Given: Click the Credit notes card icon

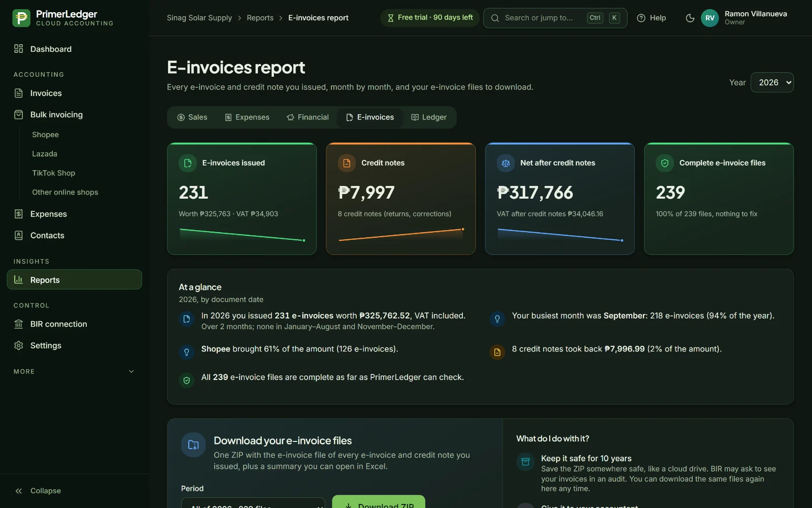Looking at the screenshot, I should click(x=347, y=163).
